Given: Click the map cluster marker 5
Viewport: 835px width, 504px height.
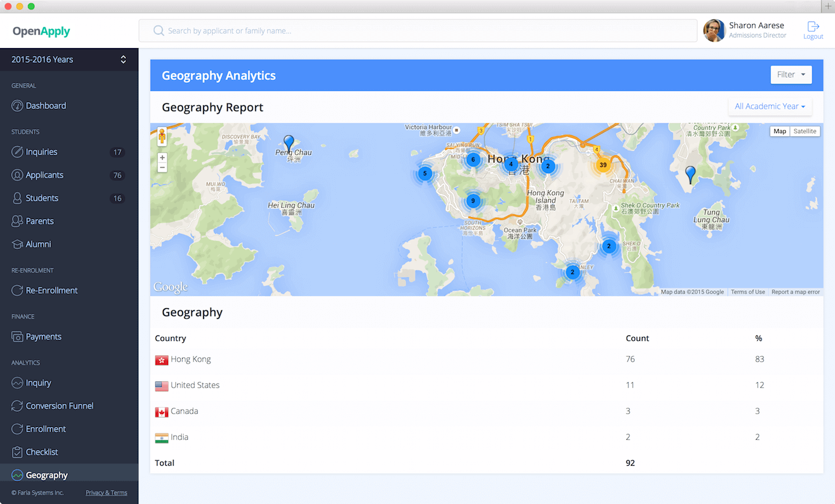Looking at the screenshot, I should click(425, 173).
